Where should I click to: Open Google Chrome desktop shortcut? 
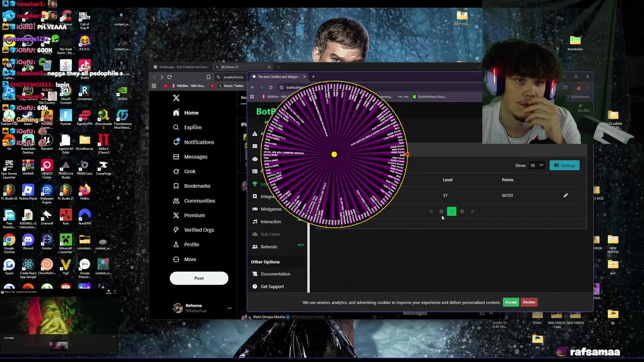point(9,242)
